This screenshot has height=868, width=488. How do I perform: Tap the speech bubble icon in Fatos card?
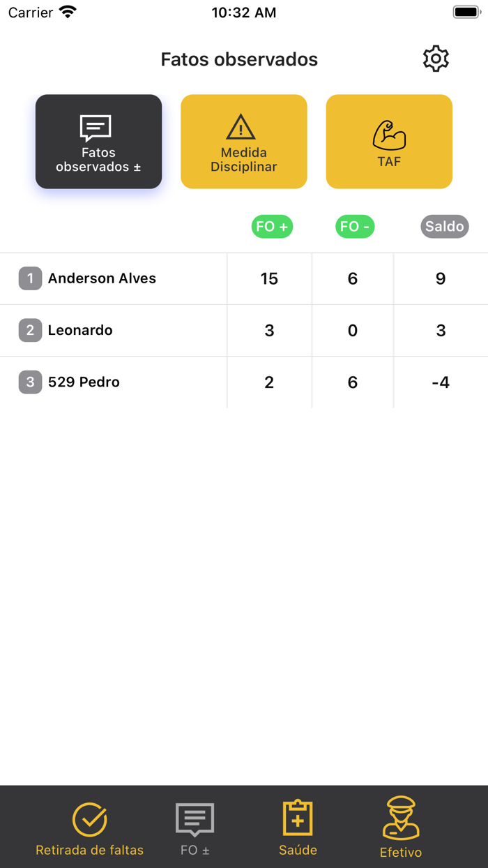(96, 128)
